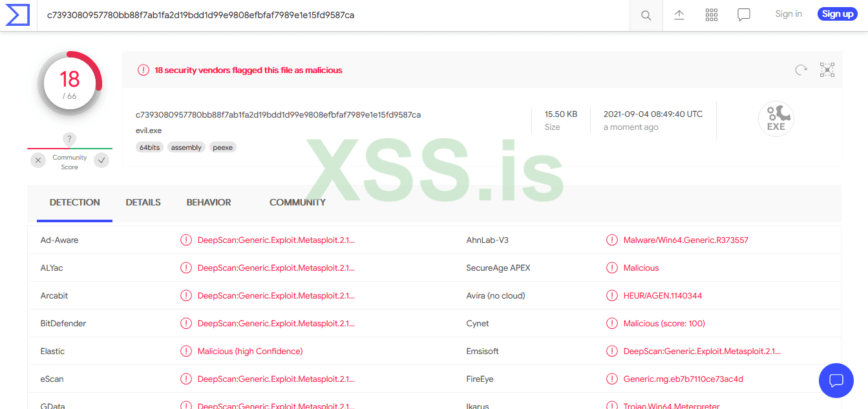Select the file hash text under banner
Viewport: 868px width, 409px height.
pyautogui.click(x=278, y=115)
